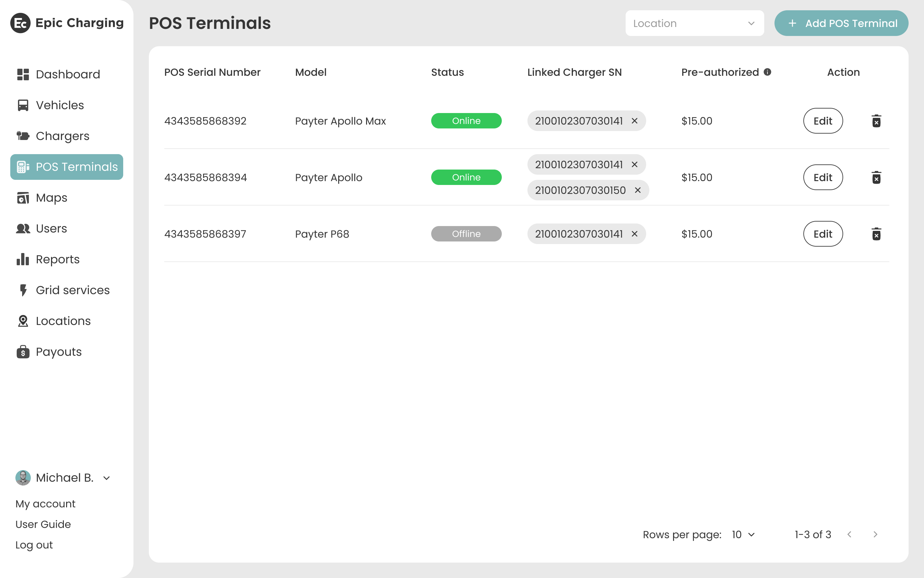Click the Reports bar chart icon
The image size is (924, 578).
click(23, 259)
